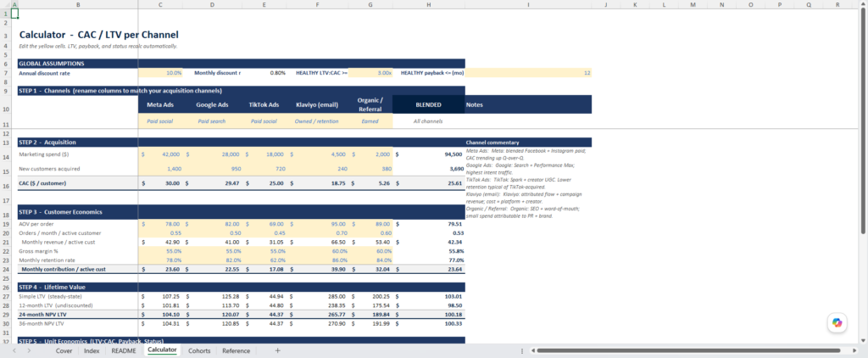Click the GLOBAL ASSUMPTIONS section header

pyautogui.click(x=241, y=63)
